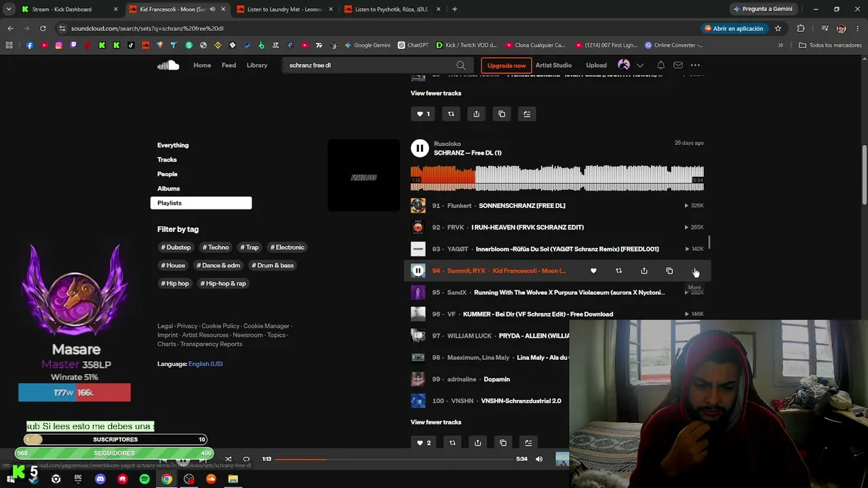The width and height of the screenshot is (868, 488).
Task: Open File Explorer from the taskbar
Action: coord(233,479)
